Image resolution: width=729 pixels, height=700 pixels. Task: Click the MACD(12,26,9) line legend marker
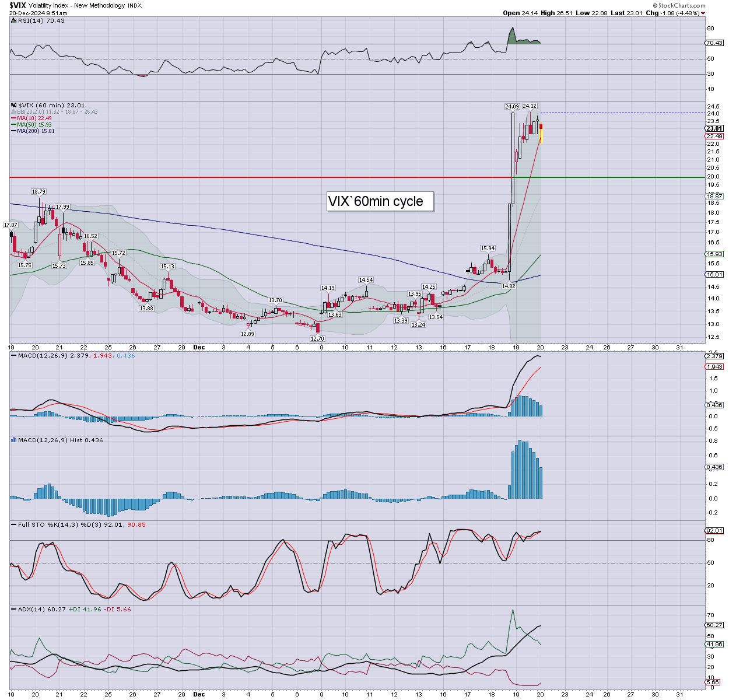pos(14,355)
